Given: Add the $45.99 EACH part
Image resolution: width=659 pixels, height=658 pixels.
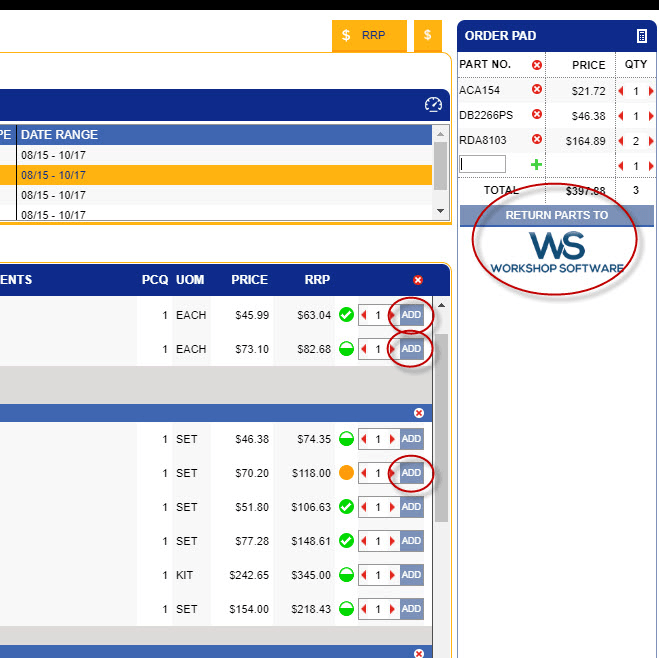Looking at the screenshot, I should [x=411, y=315].
